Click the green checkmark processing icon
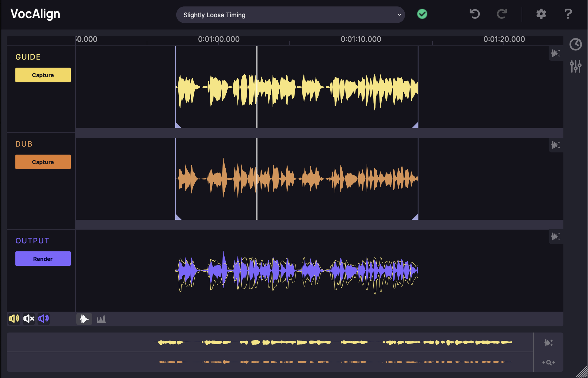This screenshot has width=588, height=378. click(422, 14)
